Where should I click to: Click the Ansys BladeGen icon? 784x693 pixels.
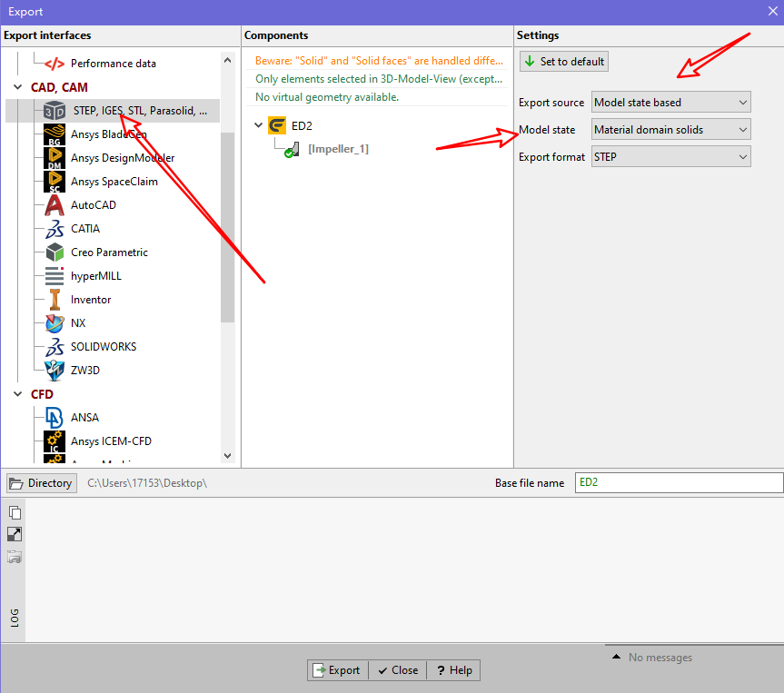click(x=55, y=134)
